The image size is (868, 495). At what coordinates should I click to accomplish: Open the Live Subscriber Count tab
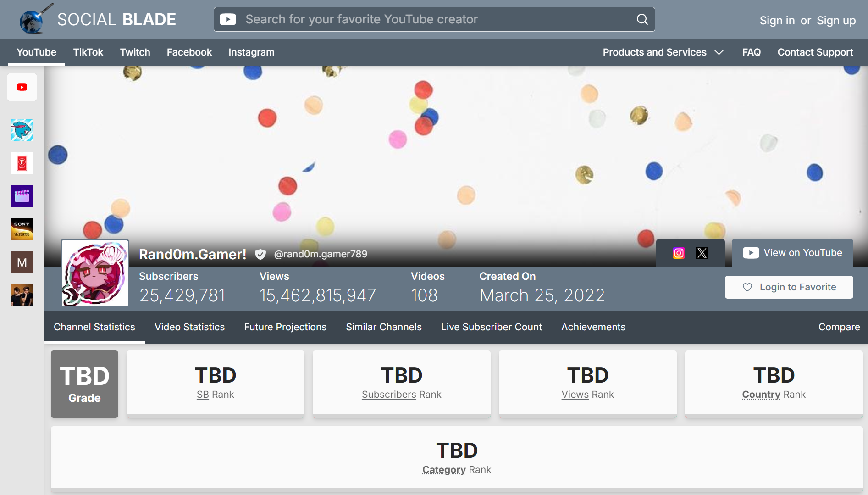[x=492, y=327]
